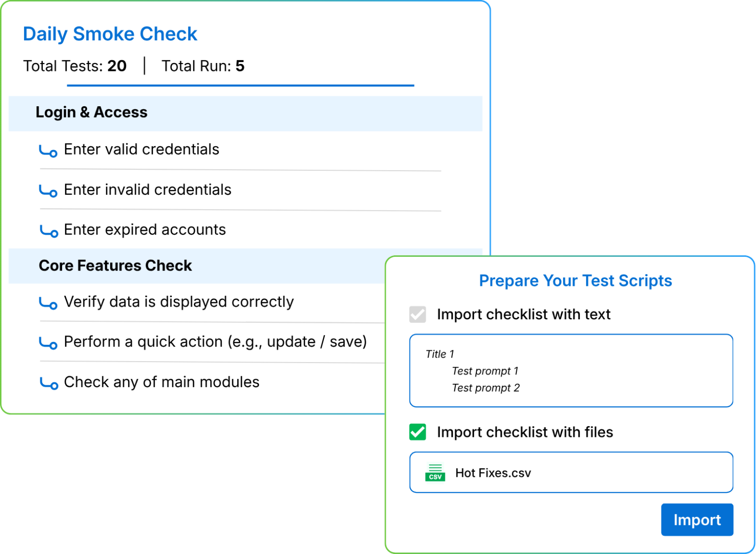Uncheck Import checklist with files checkbox

coord(418,432)
